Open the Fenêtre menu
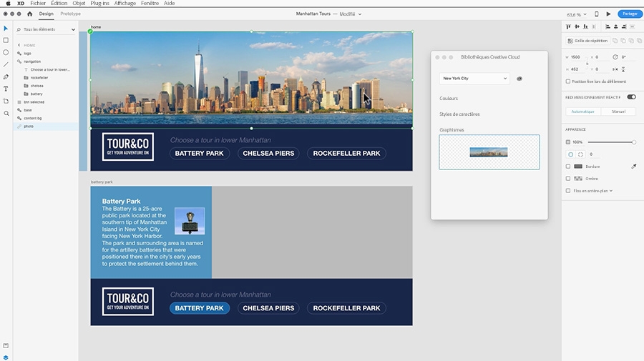 [150, 3]
